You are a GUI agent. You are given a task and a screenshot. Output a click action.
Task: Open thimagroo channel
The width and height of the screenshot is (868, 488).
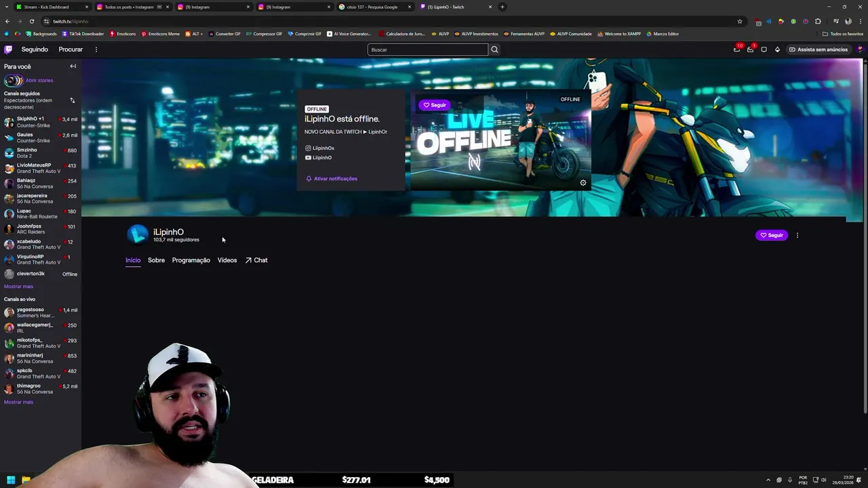(41, 388)
